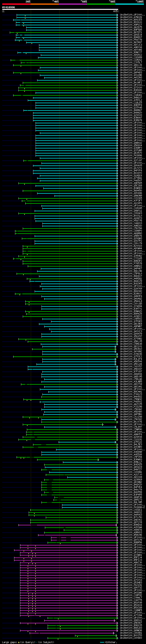The width and height of the screenshot is (146, 644).
Task: Open hit UniRef100_B9SCE5
Action: (131, 20)
